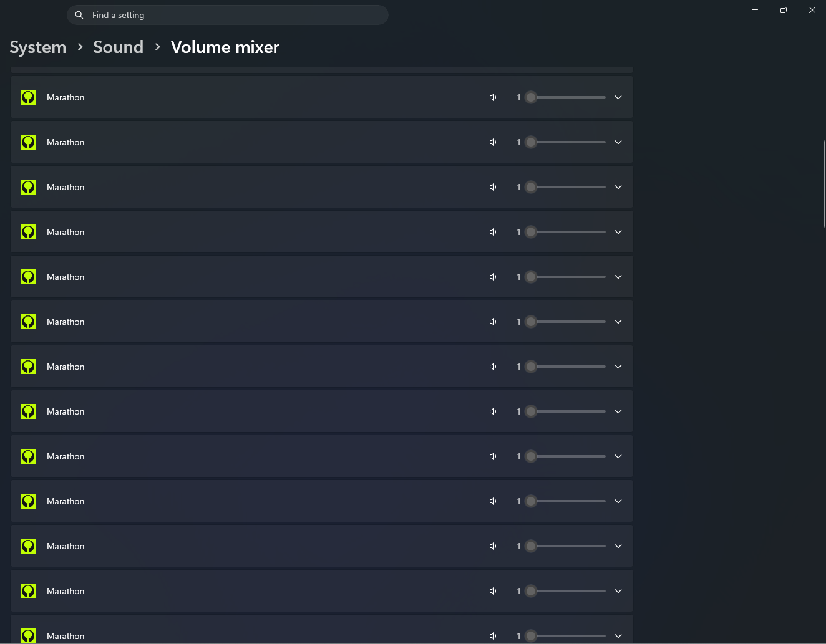
Task: Mute the topmost Marathon entry's speaker icon
Action: [493, 97]
